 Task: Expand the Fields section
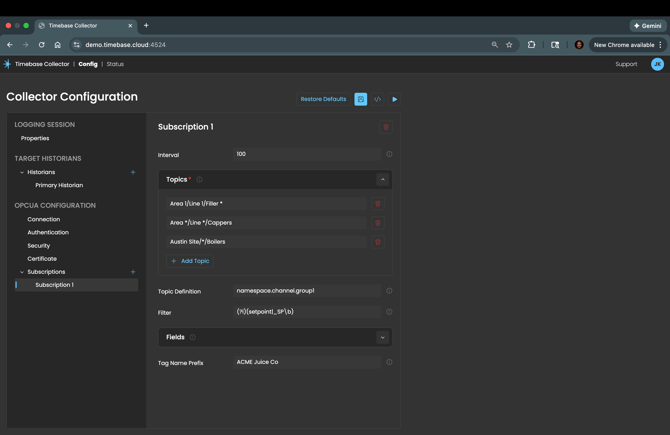pos(382,338)
